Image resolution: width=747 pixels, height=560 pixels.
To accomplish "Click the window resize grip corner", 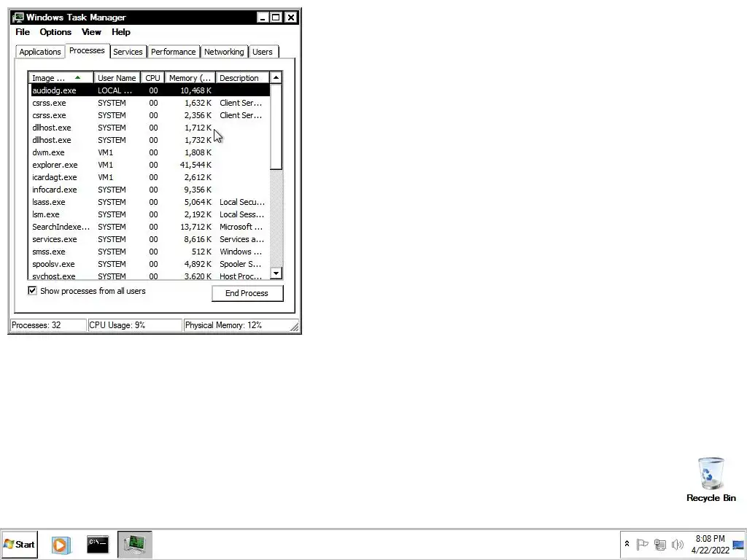I will click(x=295, y=327).
